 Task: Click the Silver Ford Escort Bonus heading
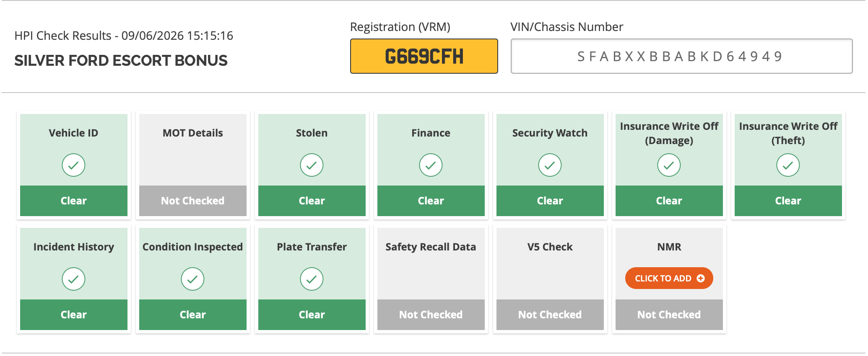click(121, 61)
